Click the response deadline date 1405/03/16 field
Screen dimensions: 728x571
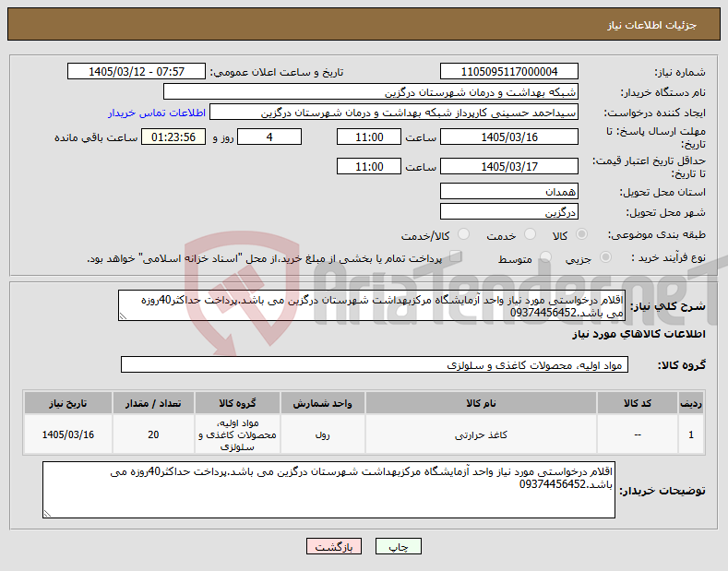click(508, 137)
